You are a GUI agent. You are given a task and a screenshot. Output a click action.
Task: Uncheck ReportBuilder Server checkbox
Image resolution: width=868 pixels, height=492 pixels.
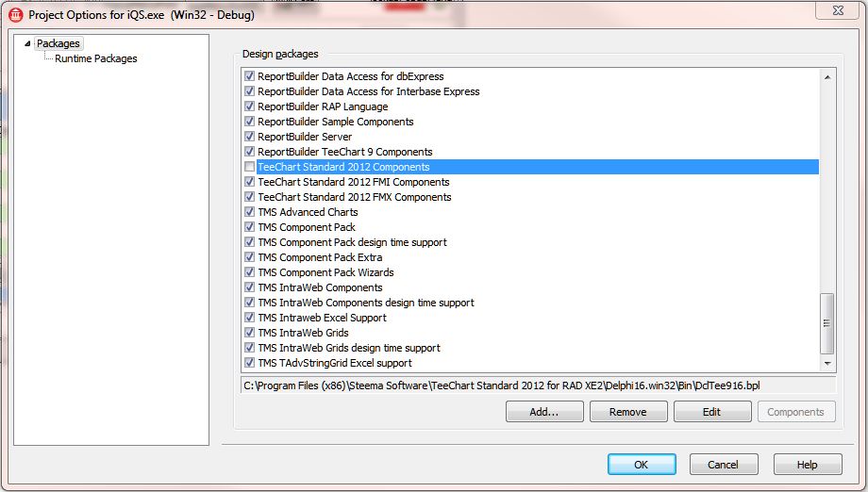click(250, 137)
